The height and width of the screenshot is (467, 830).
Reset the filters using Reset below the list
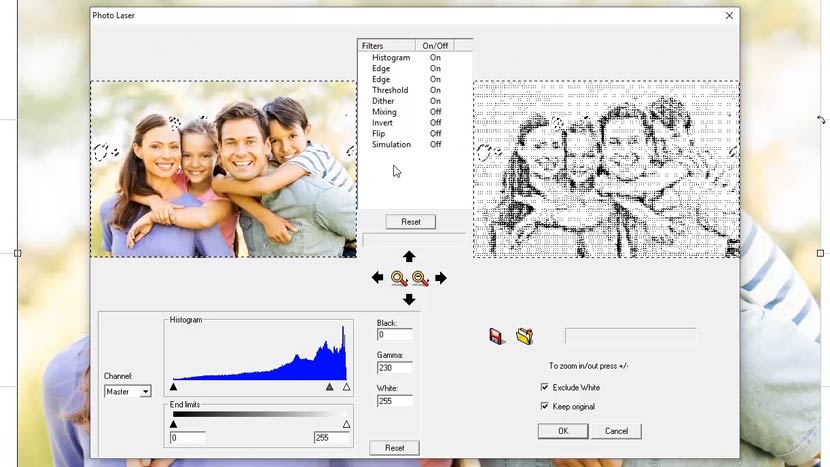click(x=410, y=222)
